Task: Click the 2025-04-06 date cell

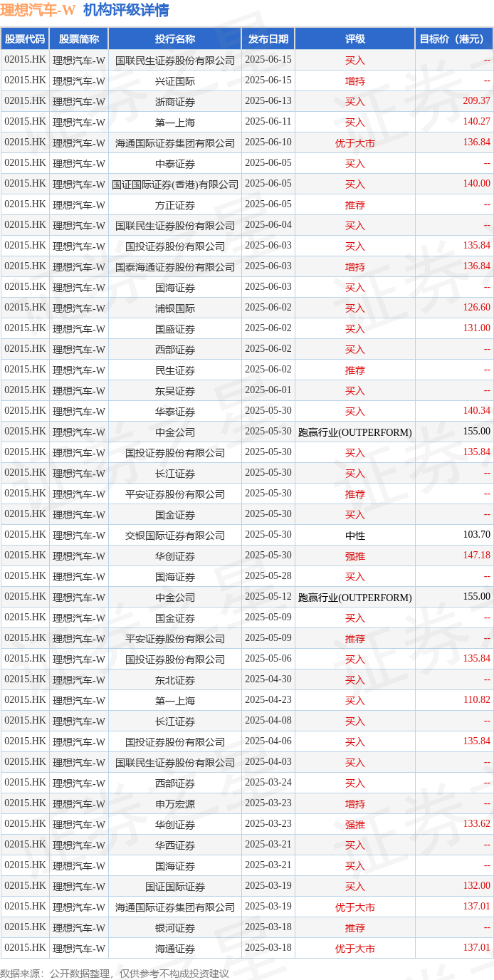Action: click(268, 741)
